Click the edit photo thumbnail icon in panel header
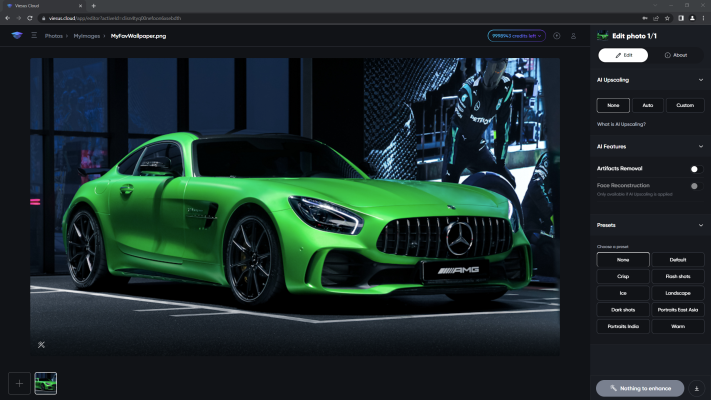Image resolution: width=711 pixels, height=400 pixels. (602, 35)
